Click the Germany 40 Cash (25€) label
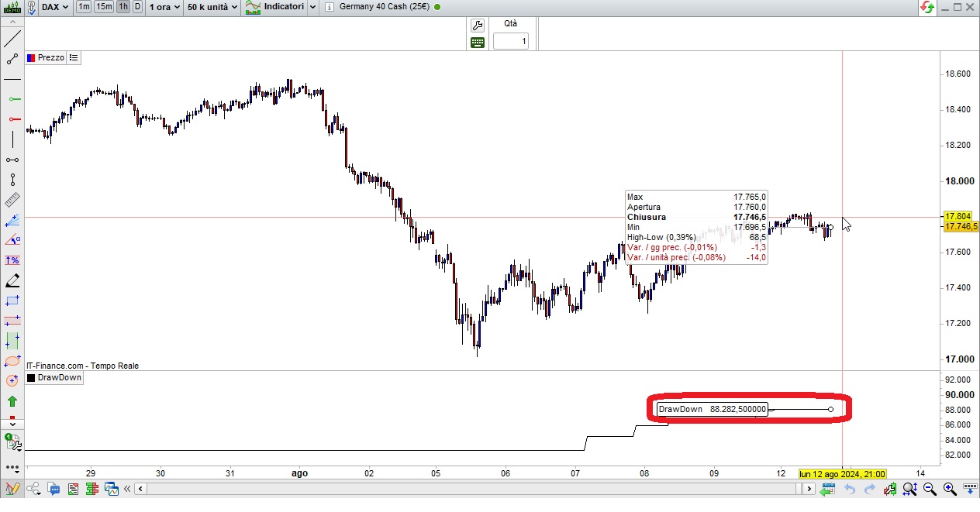980x512 pixels. [x=385, y=7]
